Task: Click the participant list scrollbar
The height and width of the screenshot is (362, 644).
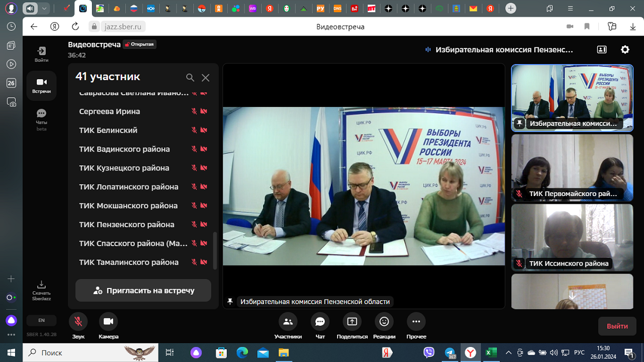Action: click(215, 251)
